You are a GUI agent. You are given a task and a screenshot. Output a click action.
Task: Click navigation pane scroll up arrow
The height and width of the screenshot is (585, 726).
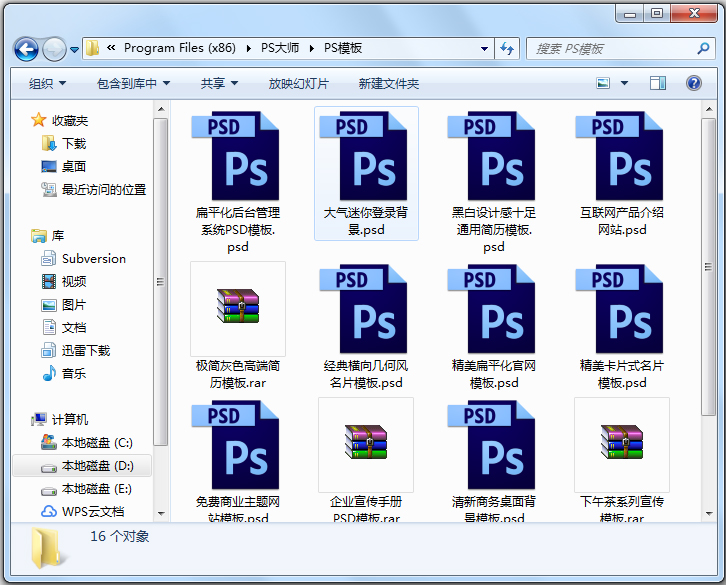pos(161,109)
